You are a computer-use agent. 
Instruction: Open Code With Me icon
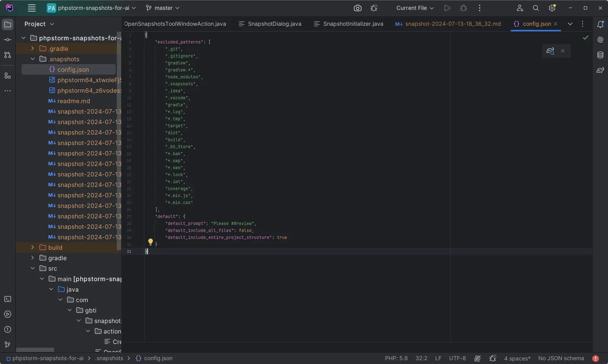(520, 8)
